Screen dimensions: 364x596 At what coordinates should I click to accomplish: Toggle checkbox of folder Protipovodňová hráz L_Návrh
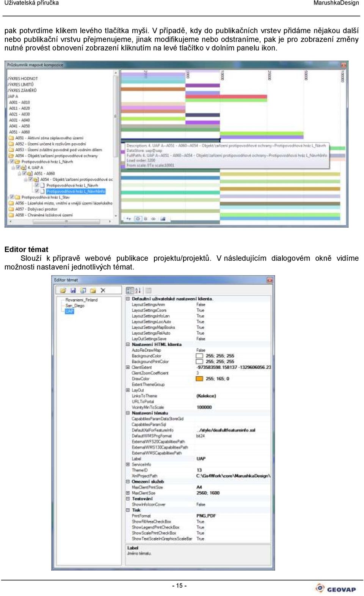tap(12, 162)
